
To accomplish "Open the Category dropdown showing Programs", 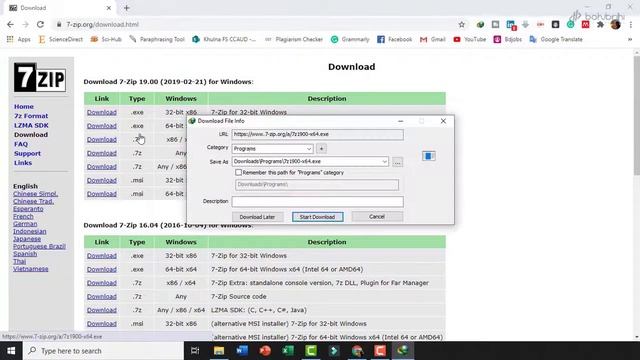I will point(273,149).
